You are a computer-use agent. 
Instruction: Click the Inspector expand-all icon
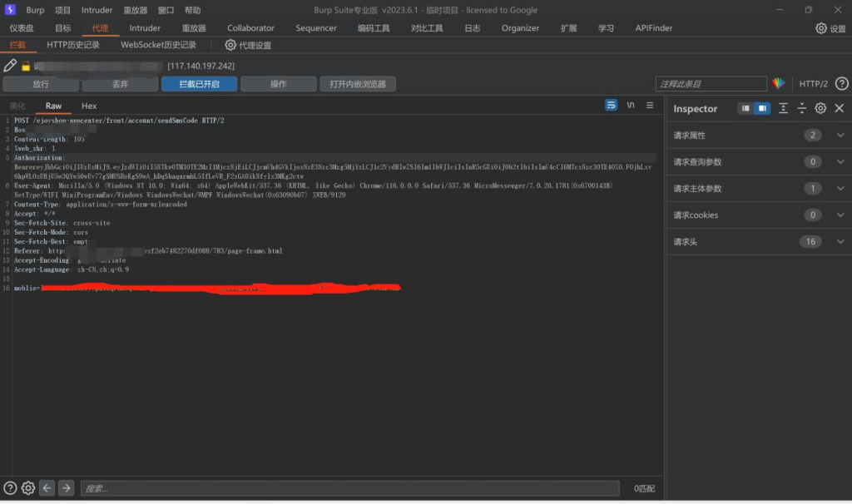pos(783,109)
